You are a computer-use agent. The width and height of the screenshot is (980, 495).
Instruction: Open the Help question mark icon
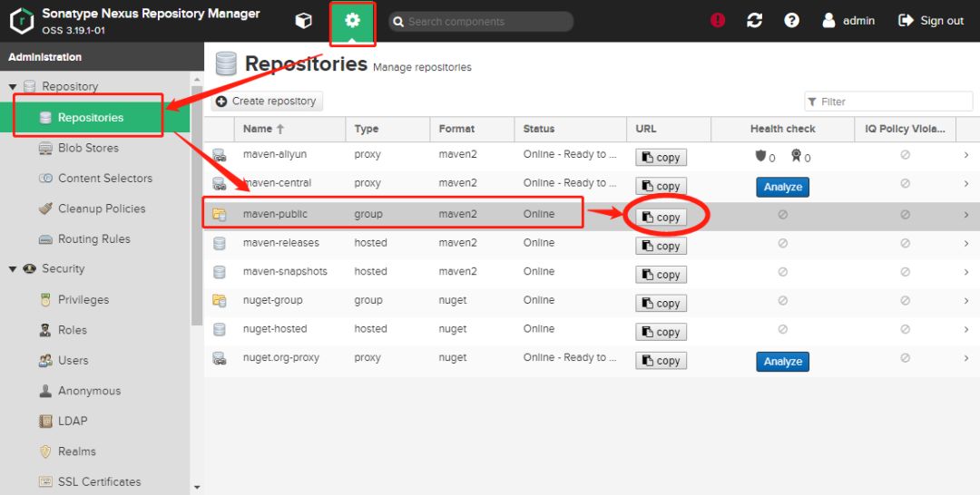(x=792, y=21)
